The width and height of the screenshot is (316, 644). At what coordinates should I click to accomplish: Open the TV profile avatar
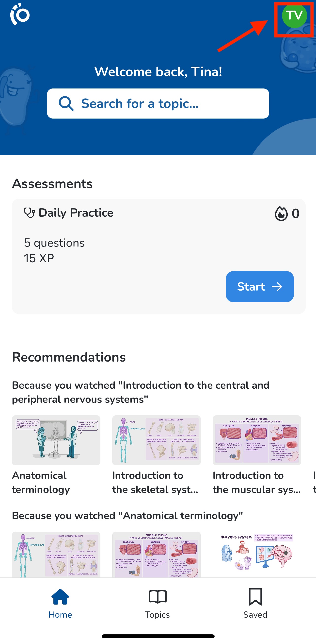point(294,16)
